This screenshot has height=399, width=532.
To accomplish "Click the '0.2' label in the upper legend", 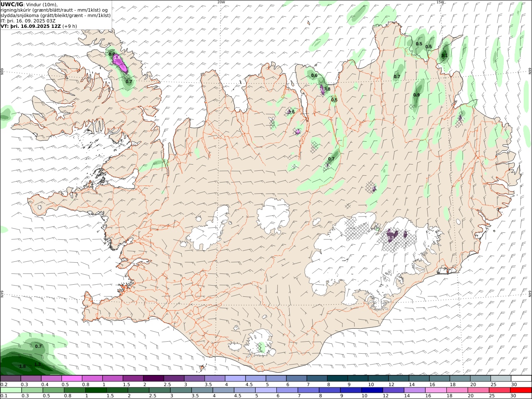I will [4, 384].
